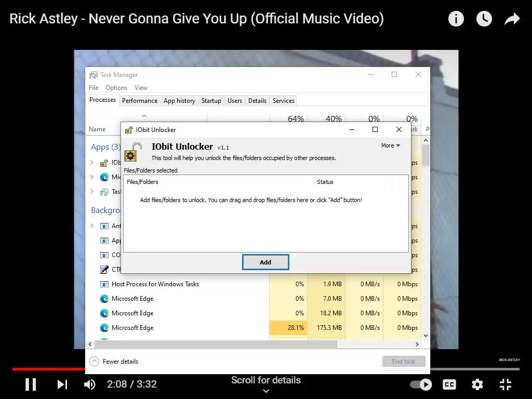The image size is (532, 399).
Task: Click the red video progress bar
Action: click(48, 369)
